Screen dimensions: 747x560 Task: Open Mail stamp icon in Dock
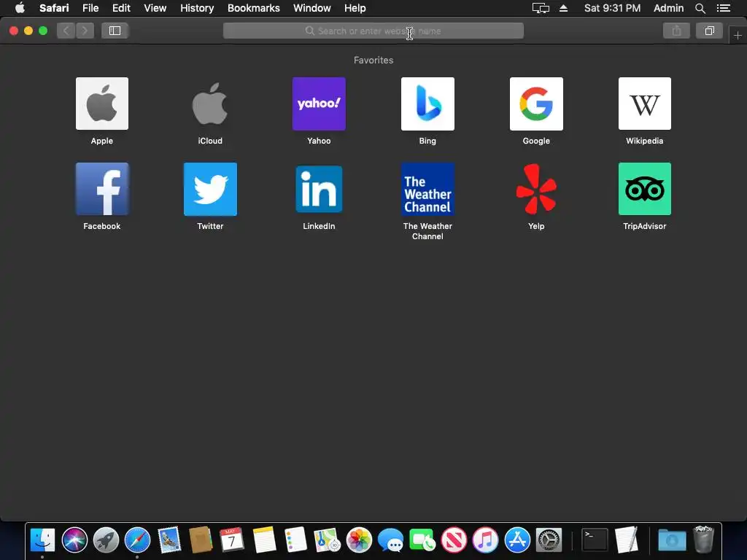click(169, 540)
